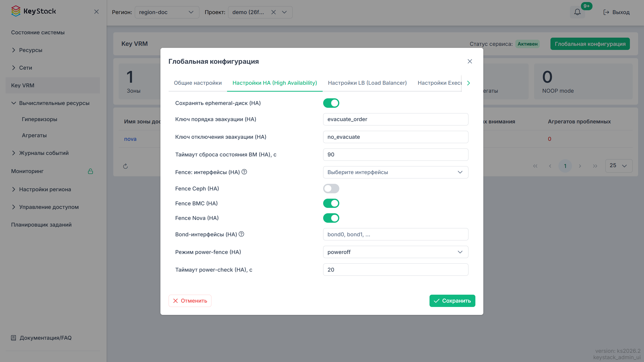Open the notifications bell
Image resolution: width=644 pixels, height=362 pixels.
tap(577, 12)
